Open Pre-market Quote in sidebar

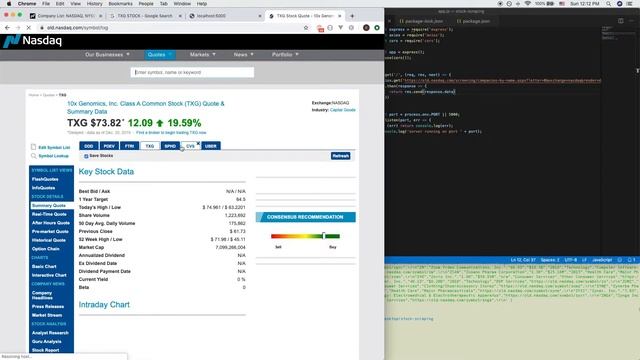tap(50, 231)
